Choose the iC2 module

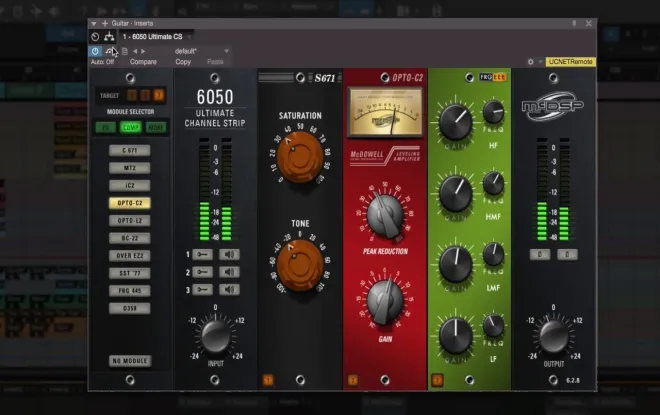click(130, 186)
